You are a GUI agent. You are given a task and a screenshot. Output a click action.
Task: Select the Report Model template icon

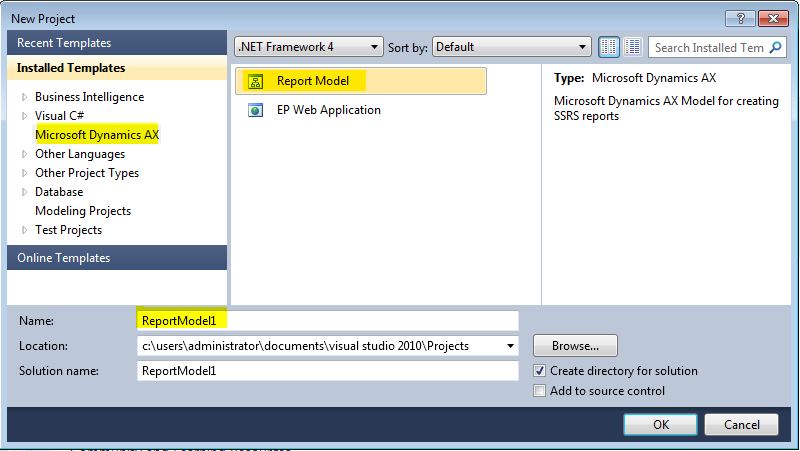tap(255, 81)
